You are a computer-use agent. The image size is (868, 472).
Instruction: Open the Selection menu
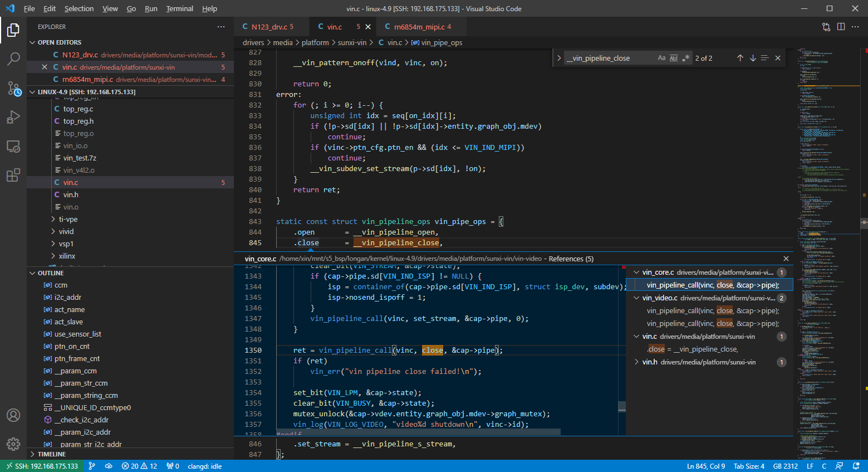click(x=79, y=8)
